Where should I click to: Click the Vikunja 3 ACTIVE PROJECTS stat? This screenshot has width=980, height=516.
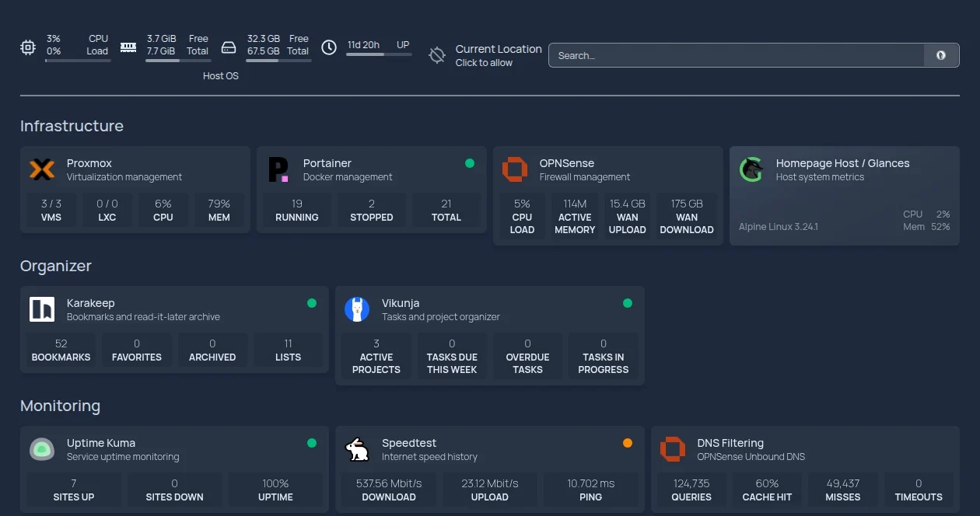(376, 356)
